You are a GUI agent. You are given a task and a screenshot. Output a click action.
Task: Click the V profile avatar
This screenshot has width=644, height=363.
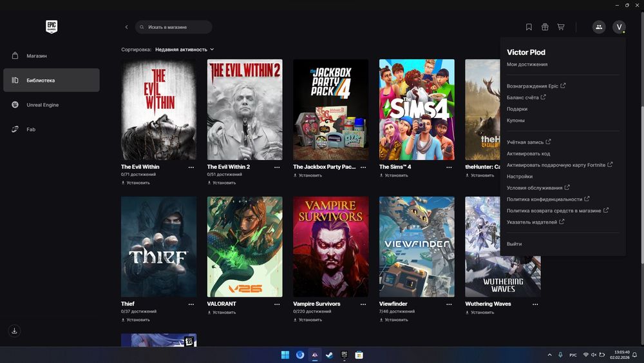point(619,27)
